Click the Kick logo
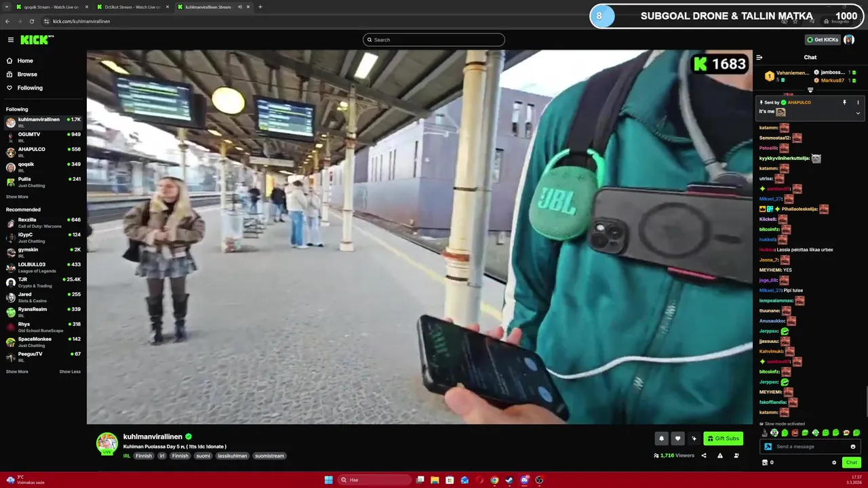Viewport: 868px width, 488px height. pyautogui.click(x=36, y=40)
